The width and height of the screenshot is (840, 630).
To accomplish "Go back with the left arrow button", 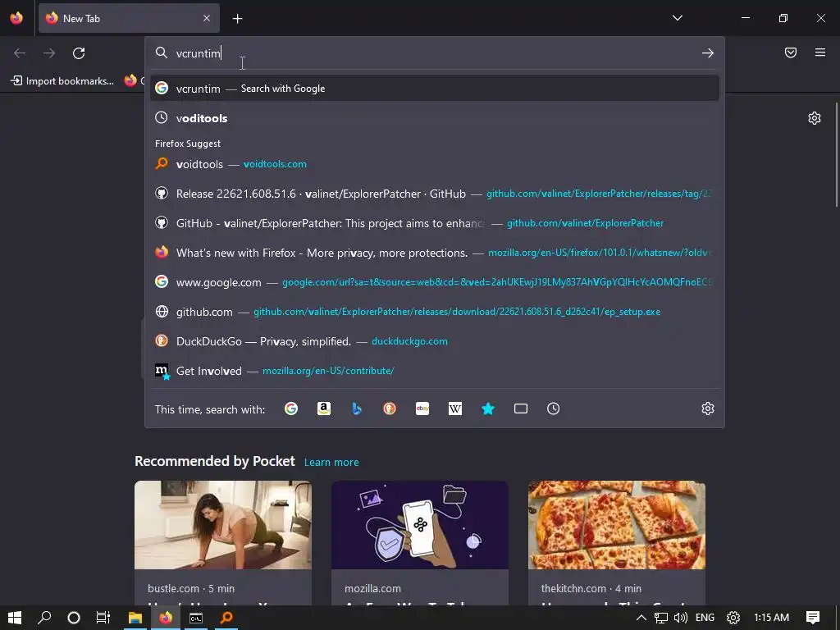I will 20,53.
